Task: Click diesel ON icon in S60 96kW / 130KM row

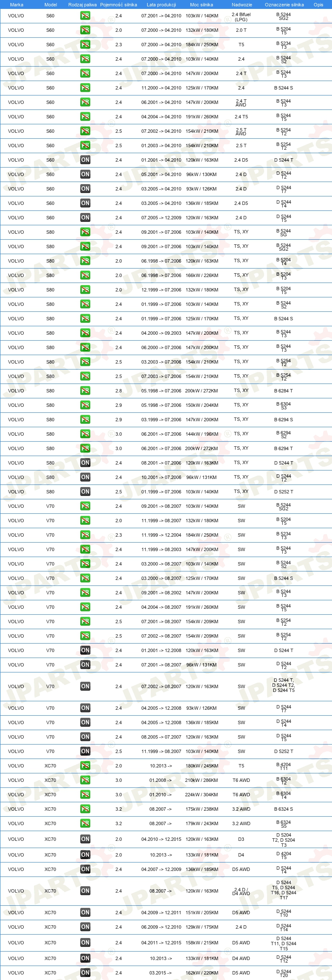Action: (x=85, y=174)
